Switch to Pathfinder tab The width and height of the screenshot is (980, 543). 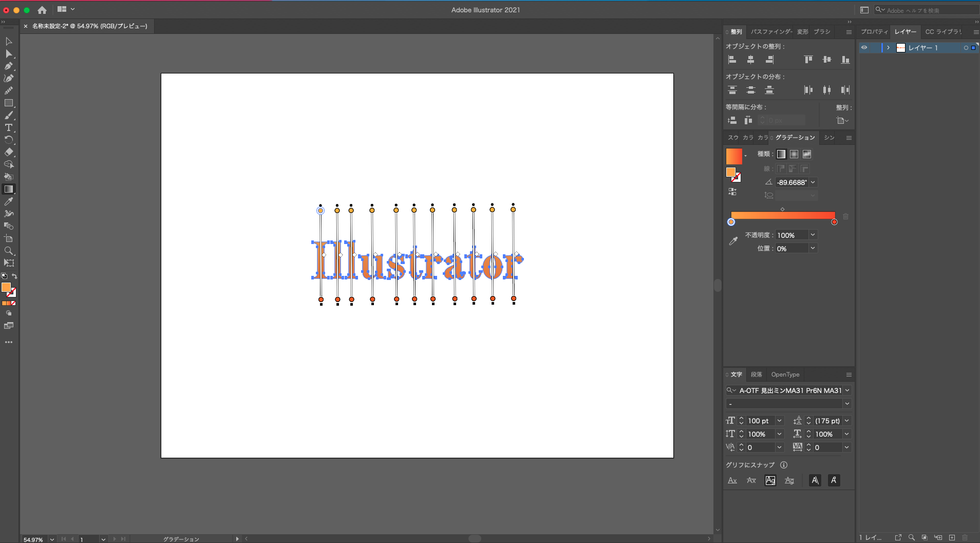771,32
